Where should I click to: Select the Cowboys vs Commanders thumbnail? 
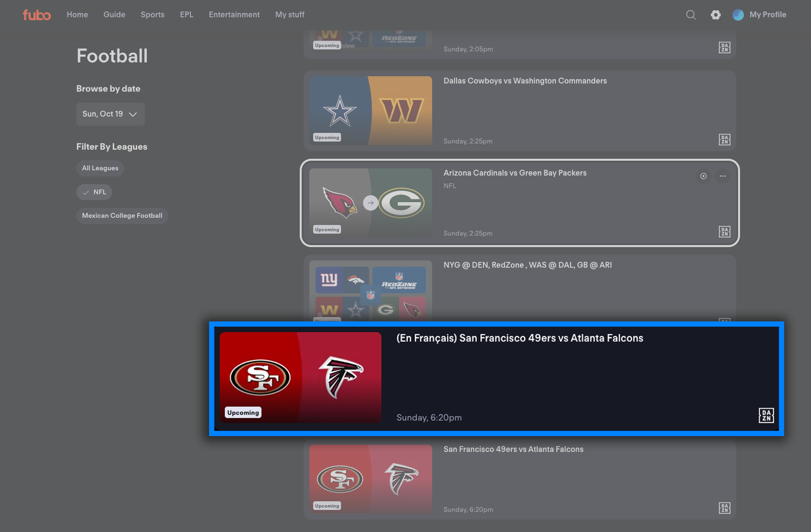pos(371,111)
